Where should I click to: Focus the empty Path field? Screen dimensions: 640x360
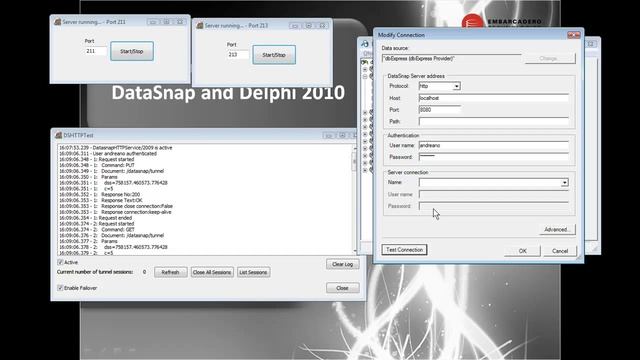493,121
